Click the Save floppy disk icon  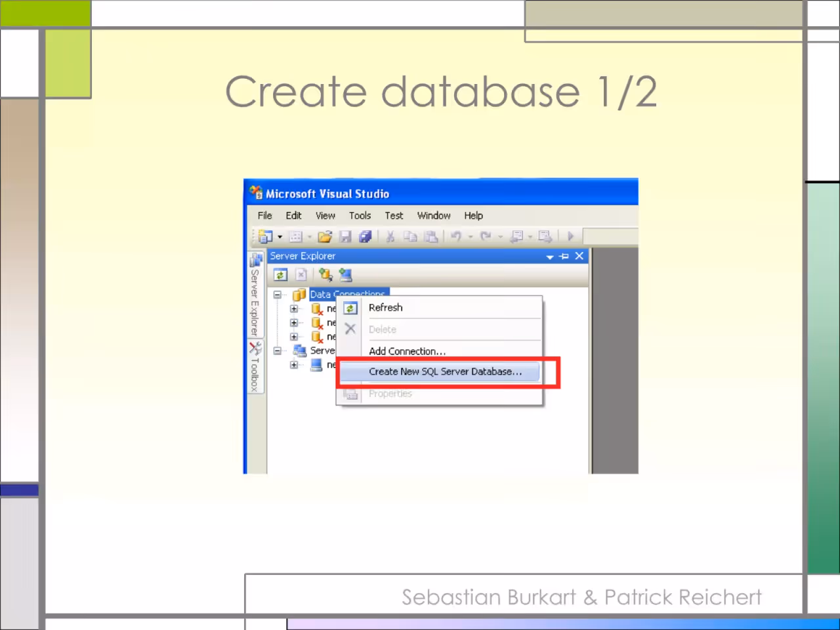point(346,236)
